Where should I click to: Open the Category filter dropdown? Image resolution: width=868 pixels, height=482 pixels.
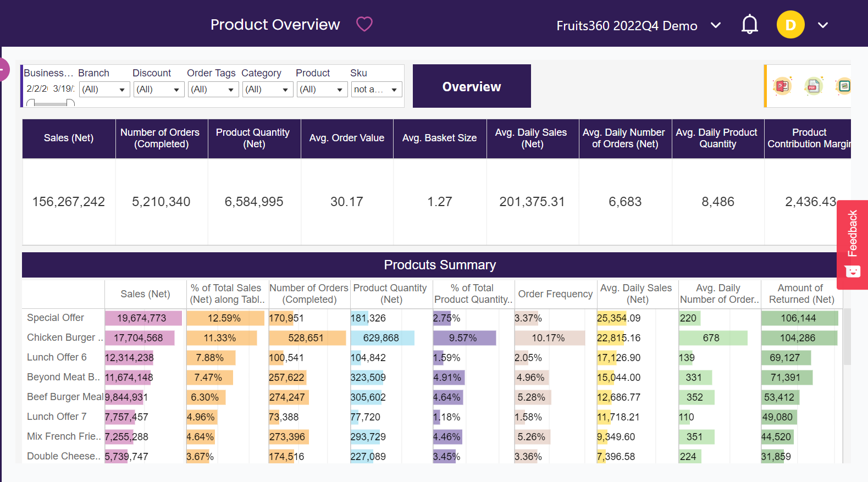coord(268,90)
